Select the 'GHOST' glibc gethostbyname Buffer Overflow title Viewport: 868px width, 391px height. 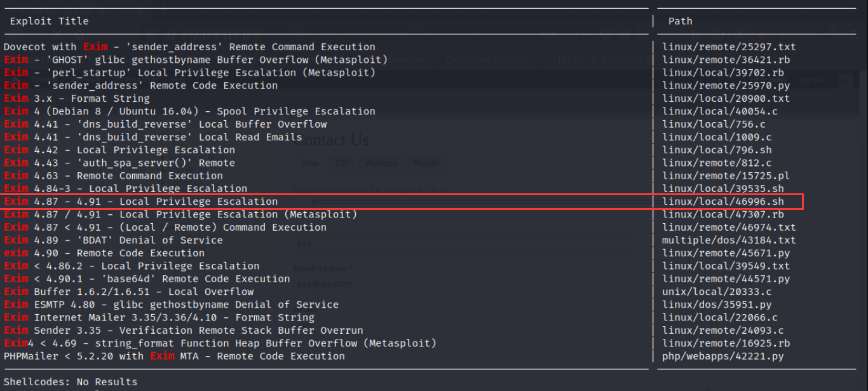coord(196,60)
